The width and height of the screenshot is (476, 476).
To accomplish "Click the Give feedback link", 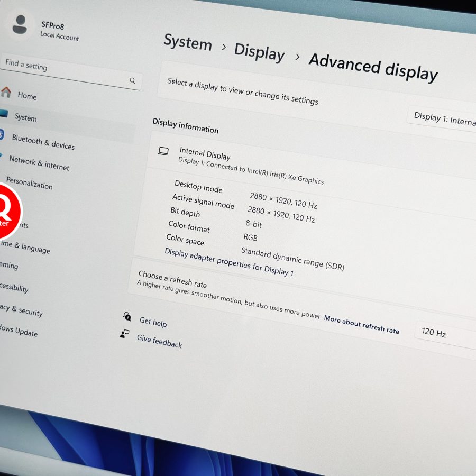I will [159, 341].
